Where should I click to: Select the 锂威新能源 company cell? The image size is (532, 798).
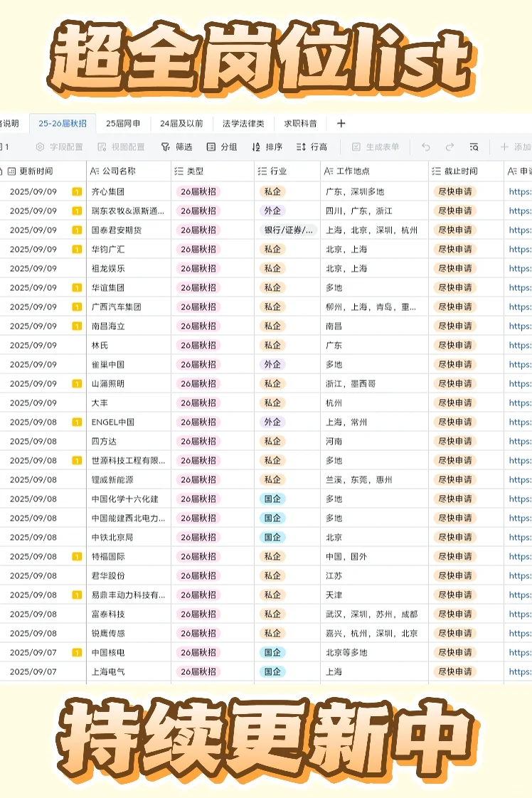point(129,480)
